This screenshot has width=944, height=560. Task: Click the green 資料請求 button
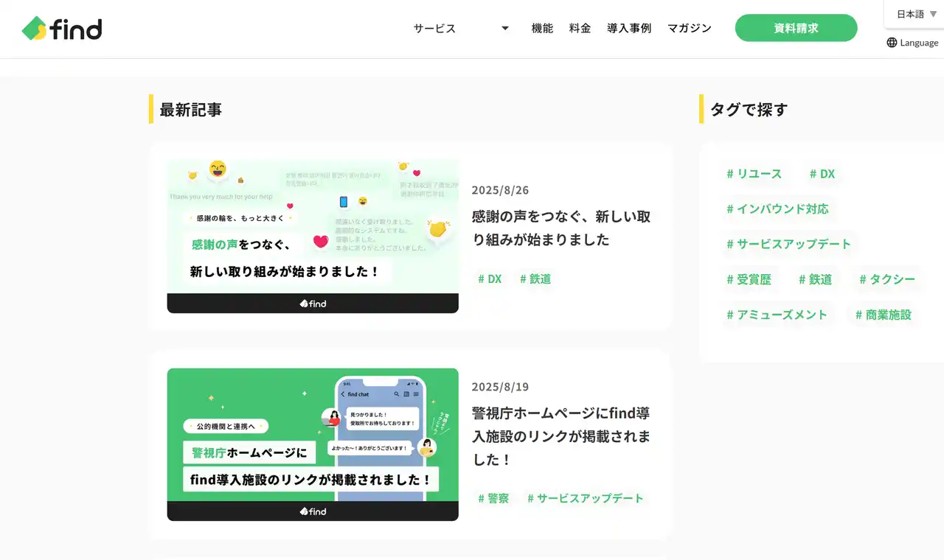(x=796, y=28)
